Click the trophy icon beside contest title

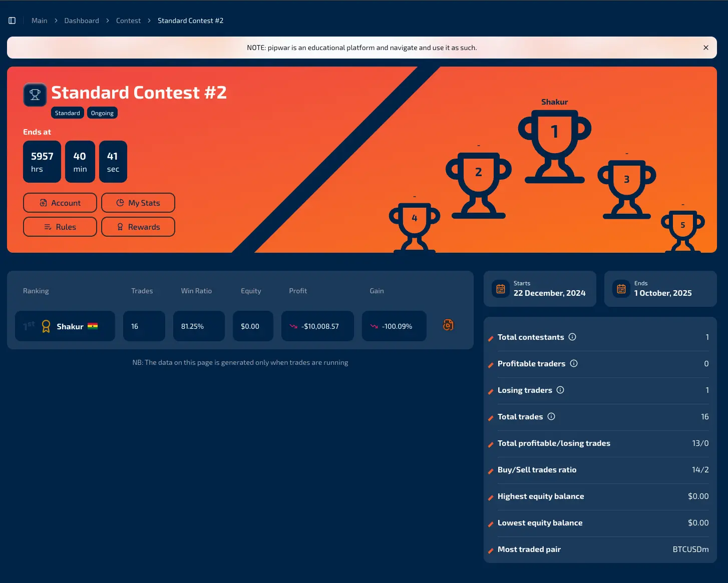click(35, 95)
